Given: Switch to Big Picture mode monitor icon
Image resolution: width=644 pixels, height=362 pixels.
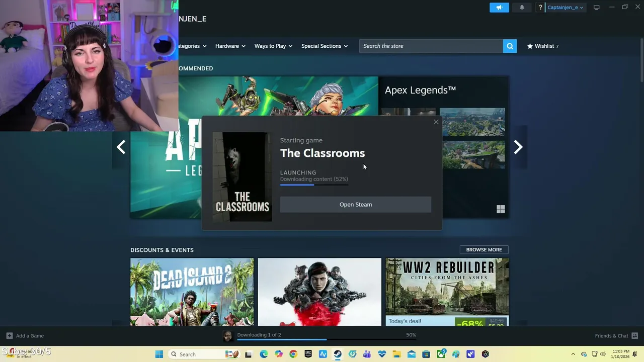Looking at the screenshot, I should pyautogui.click(x=597, y=8).
